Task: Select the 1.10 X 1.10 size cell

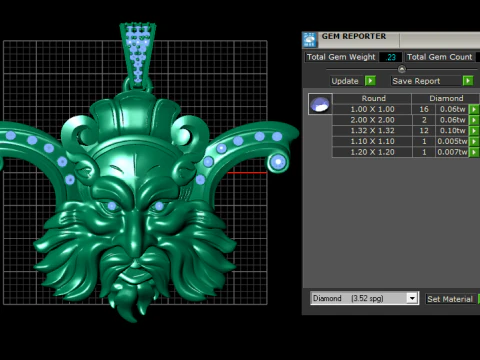Action: [372, 141]
